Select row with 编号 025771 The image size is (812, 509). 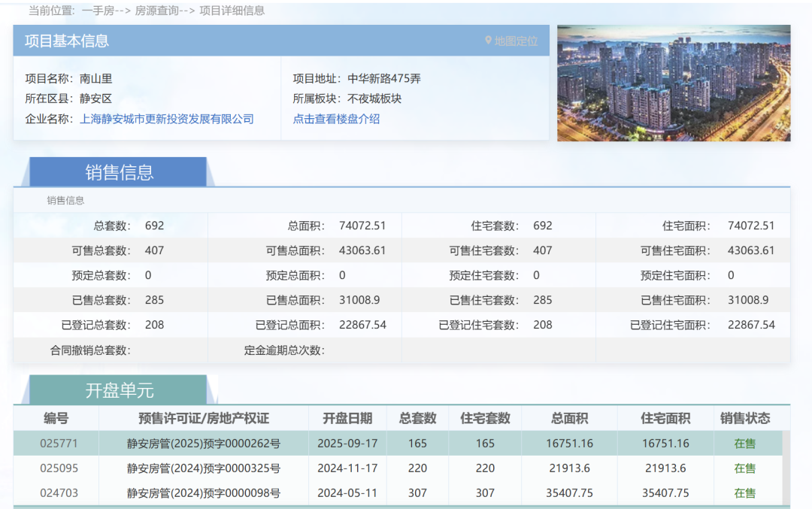point(398,444)
